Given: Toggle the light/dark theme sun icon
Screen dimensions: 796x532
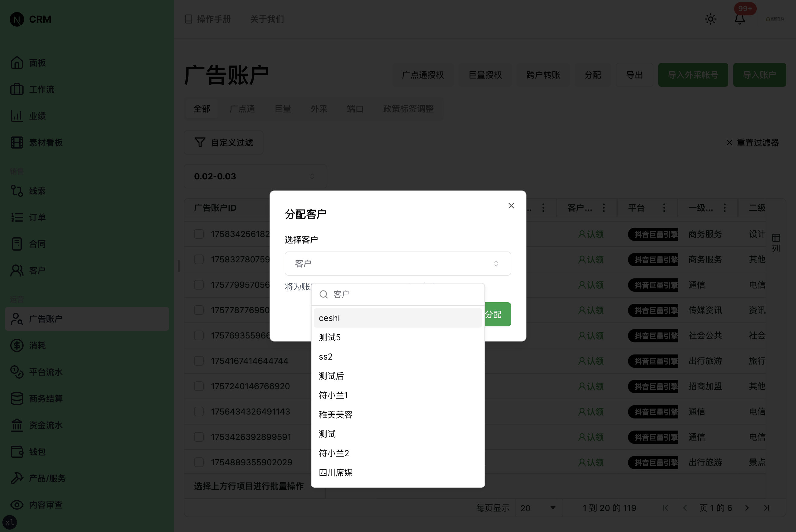Looking at the screenshot, I should pyautogui.click(x=710, y=19).
